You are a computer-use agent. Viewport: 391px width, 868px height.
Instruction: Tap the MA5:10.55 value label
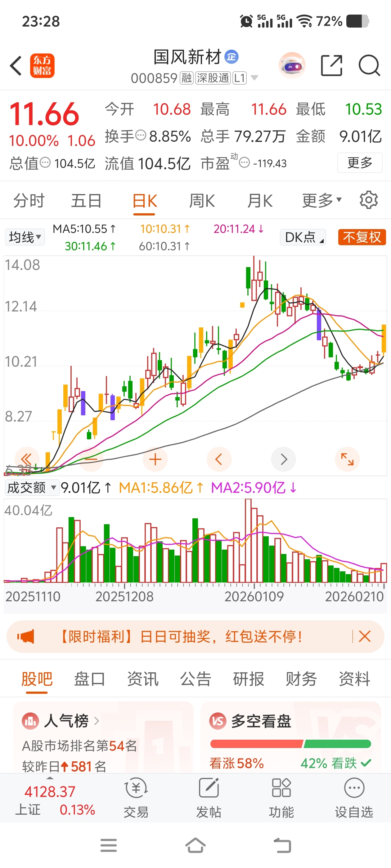84,229
